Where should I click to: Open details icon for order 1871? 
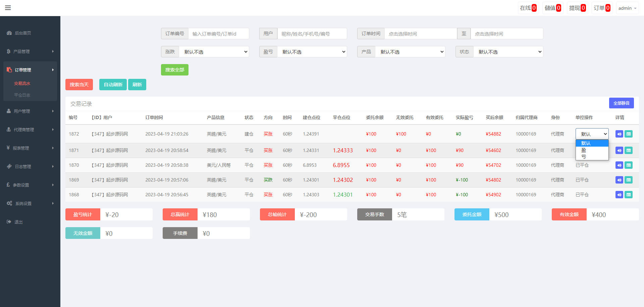629,150
